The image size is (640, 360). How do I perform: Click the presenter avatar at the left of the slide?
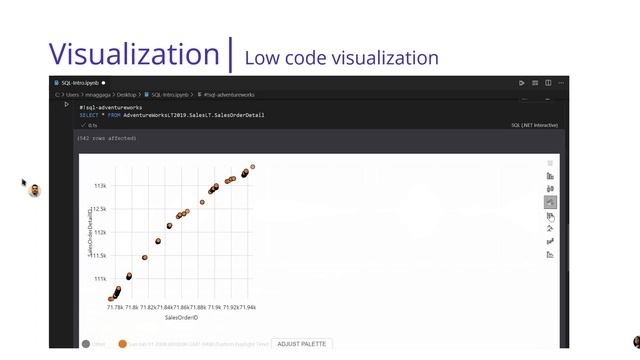click(35, 191)
